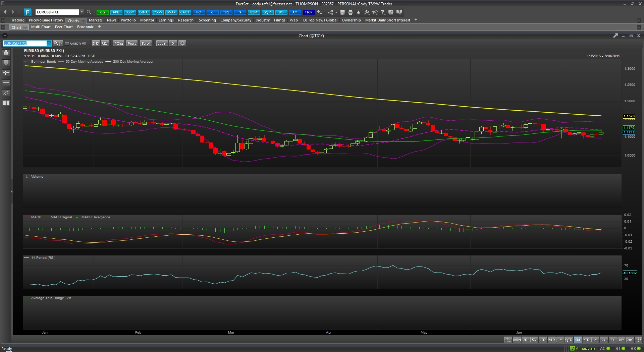Open the top ticker field dropdown arrow
The width and height of the screenshot is (644, 352).
point(82,12)
